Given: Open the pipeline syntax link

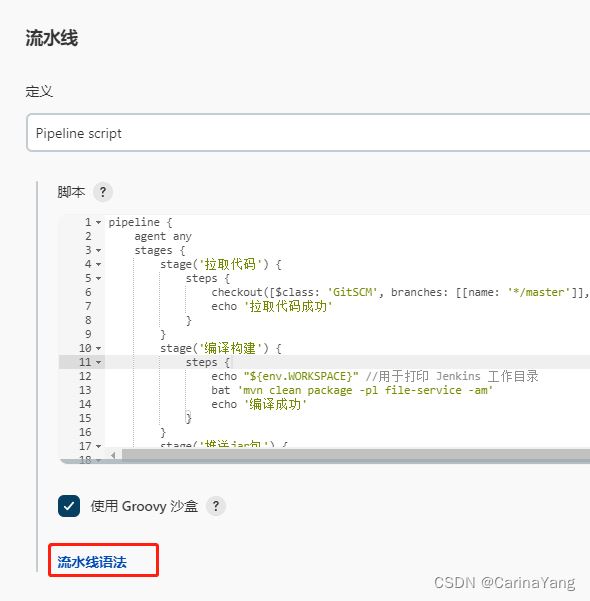Looking at the screenshot, I should coord(92,562).
